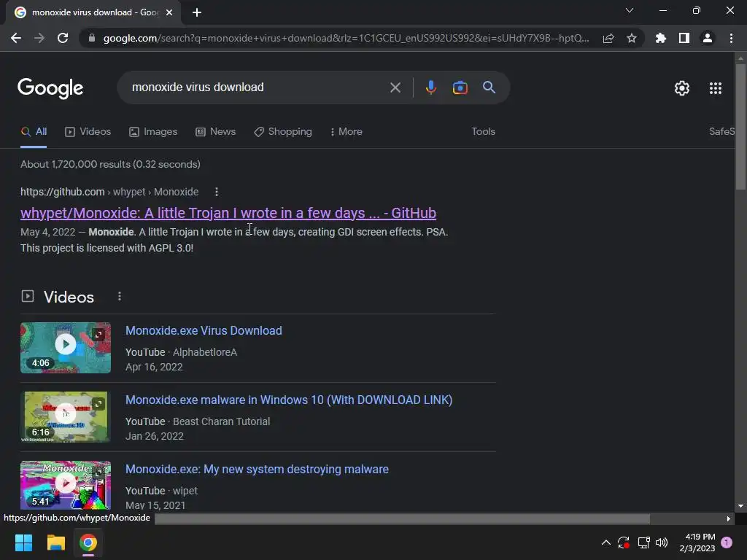Image resolution: width=747 pixels, height=560 pixels.
Task: Click the forward navigation arrow
Action: (39, 38)
